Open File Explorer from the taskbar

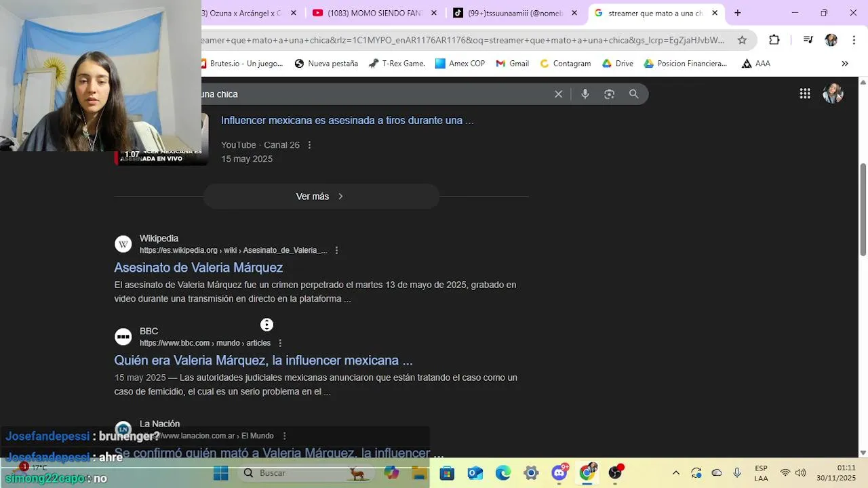[x=419, y=473]
